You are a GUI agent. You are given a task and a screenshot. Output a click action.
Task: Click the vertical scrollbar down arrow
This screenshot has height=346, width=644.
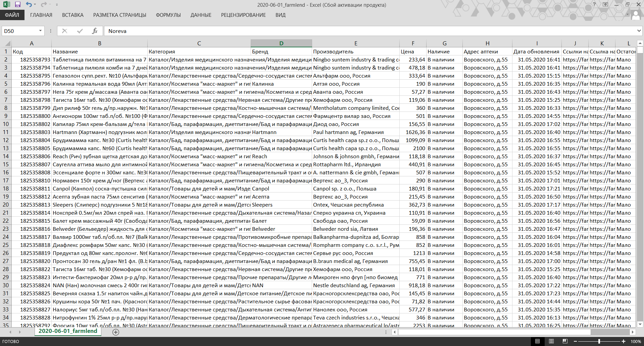[x=640, y=324]
